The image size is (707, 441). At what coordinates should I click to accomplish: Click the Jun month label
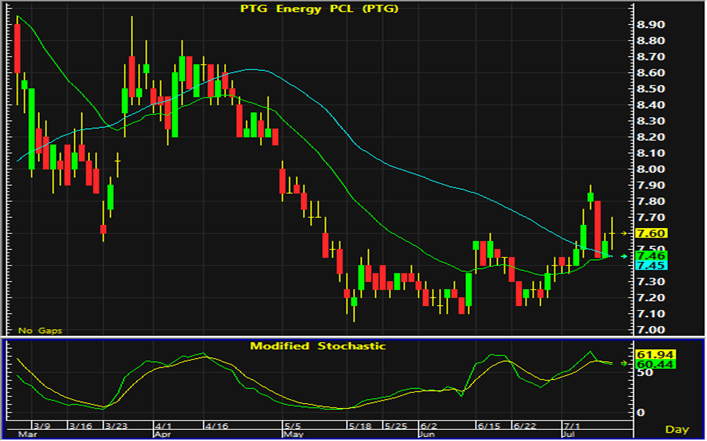(427, 434)
